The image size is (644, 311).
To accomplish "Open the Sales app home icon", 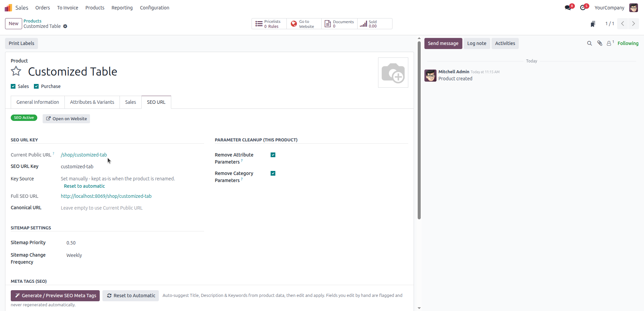I will click(x=8, y=8).
